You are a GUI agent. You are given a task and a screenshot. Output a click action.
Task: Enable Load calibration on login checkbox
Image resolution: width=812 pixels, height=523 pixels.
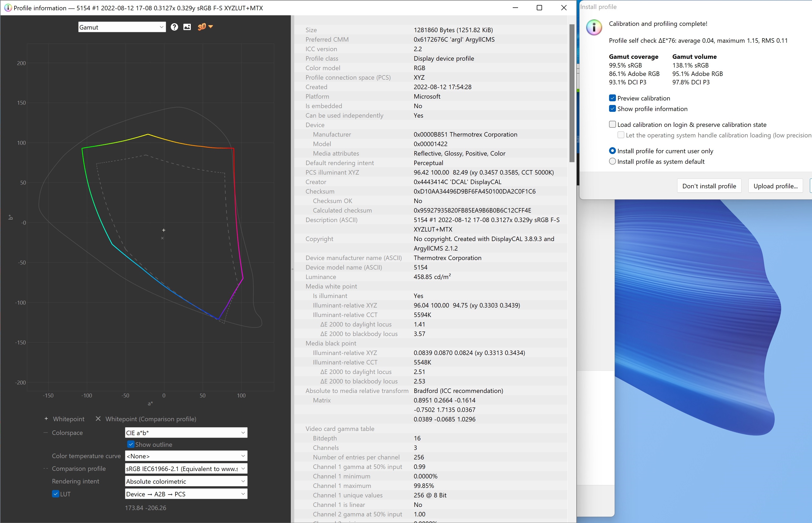612,124
